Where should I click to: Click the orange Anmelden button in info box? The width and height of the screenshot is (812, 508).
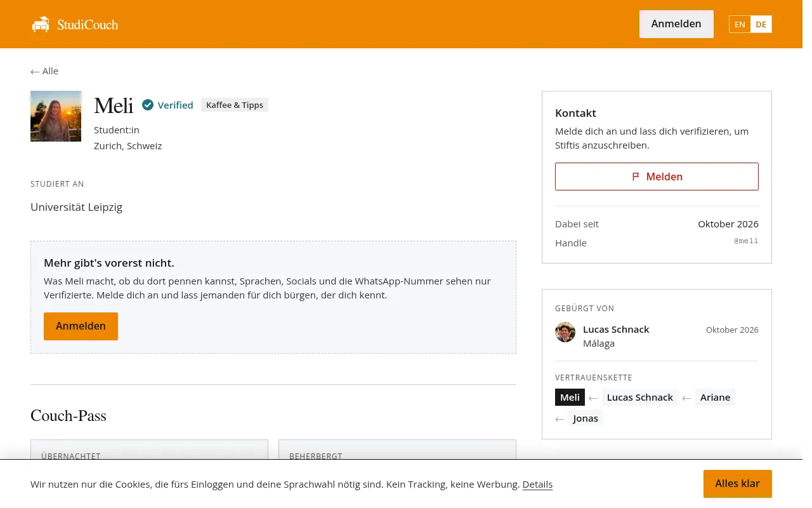81,326
